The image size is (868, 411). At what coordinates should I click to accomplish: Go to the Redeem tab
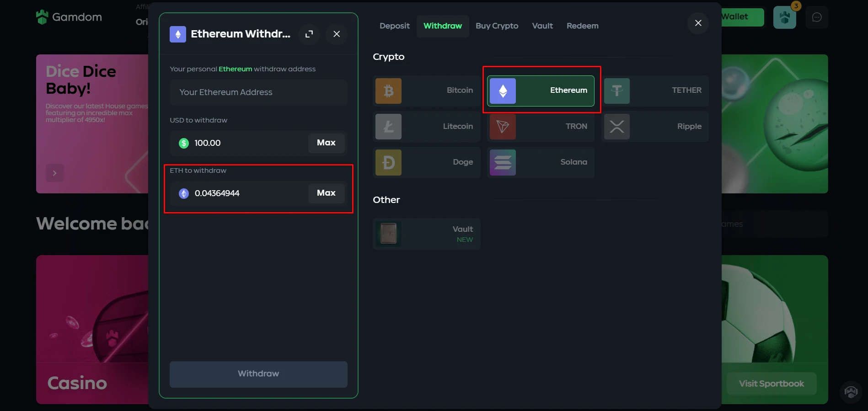(582, 26)
